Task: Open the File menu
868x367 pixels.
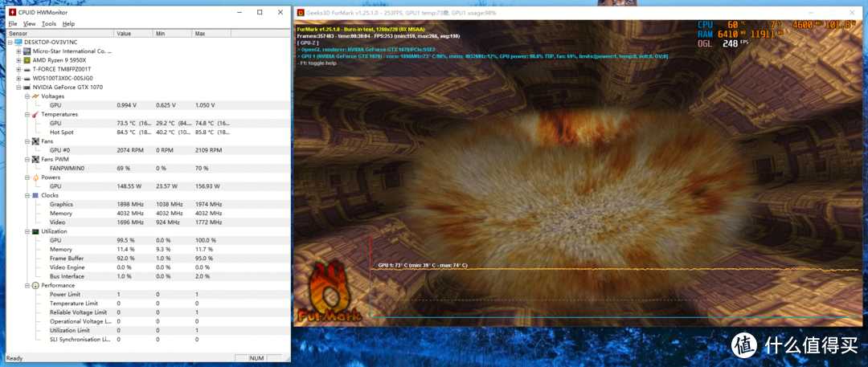Action: point(13,24)
